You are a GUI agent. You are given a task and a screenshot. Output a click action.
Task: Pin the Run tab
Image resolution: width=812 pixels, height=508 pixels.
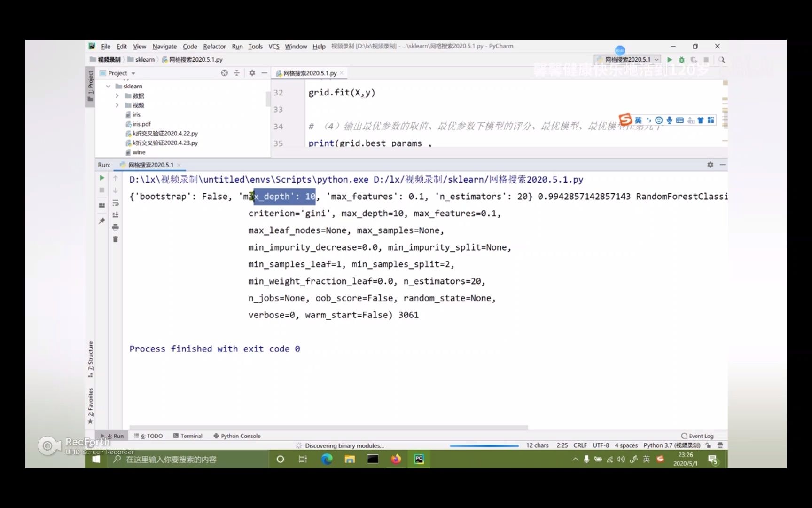pos(101,221)
